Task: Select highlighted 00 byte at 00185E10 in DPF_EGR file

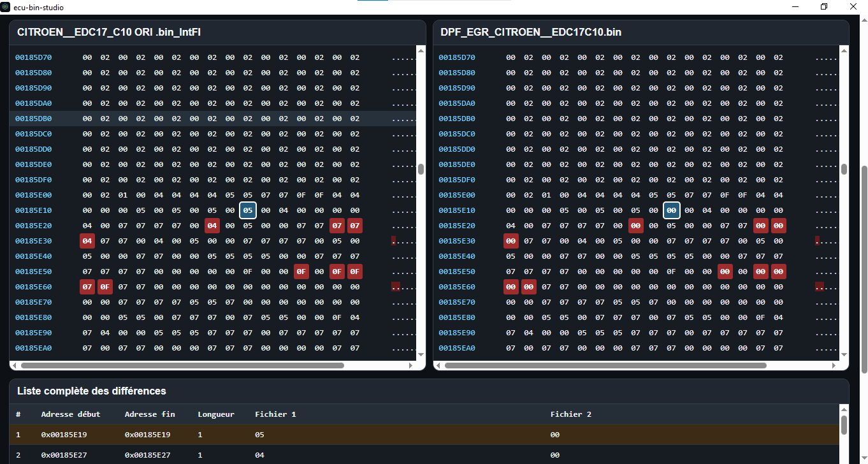Action: [x=671, y=210]
